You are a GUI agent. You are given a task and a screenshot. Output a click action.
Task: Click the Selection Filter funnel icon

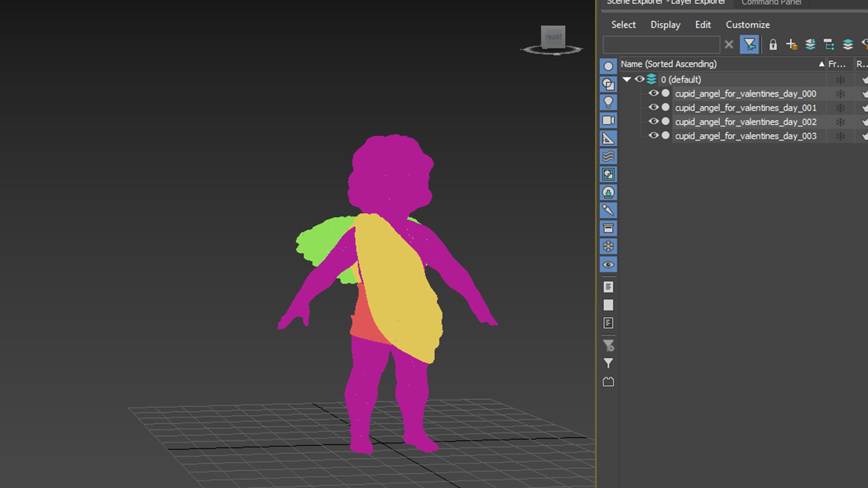click(x=749, y=44)
